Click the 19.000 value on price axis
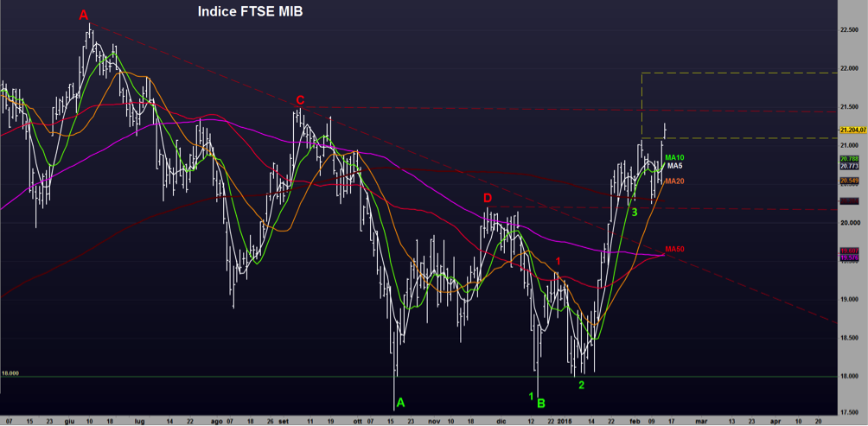Screen dimensions: 868x426 [x=849, y=299]
